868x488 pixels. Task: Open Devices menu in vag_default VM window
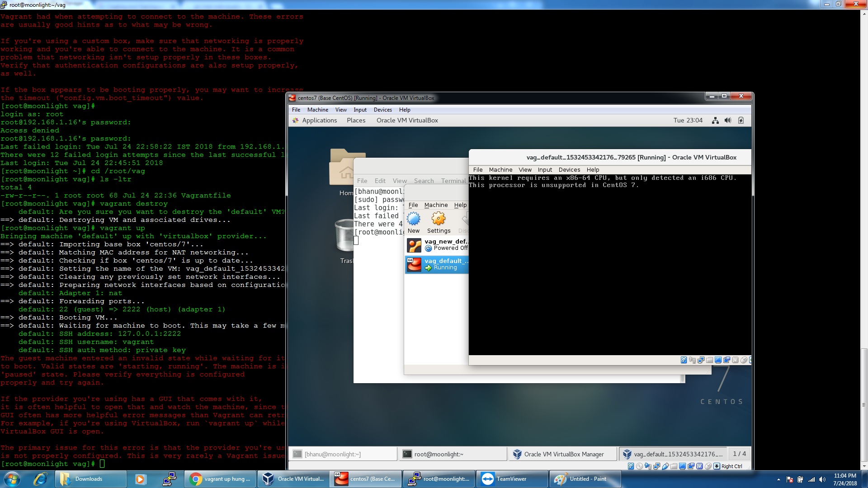569,170
